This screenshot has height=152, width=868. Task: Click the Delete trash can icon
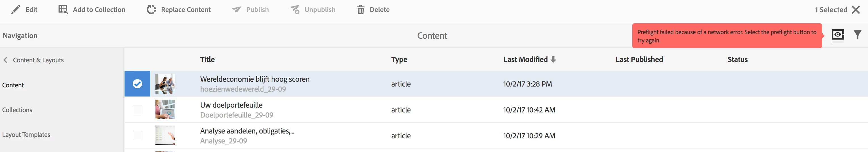pyautogui.click(x=361, y=9)
